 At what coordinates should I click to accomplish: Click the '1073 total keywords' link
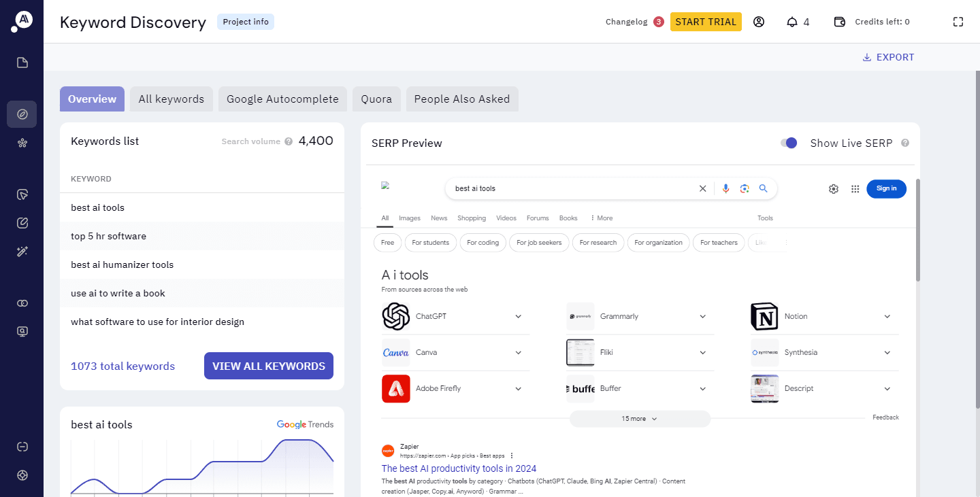click(122, 366)
